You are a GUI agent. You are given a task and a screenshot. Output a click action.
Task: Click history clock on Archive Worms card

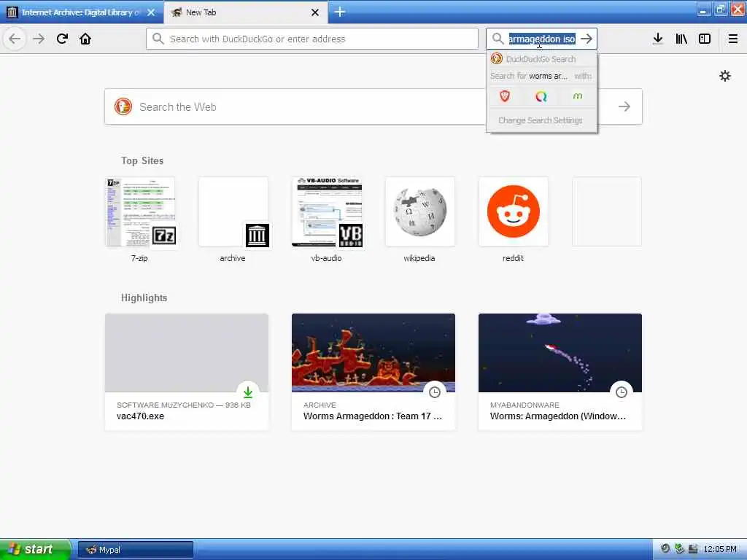point(435,392)
